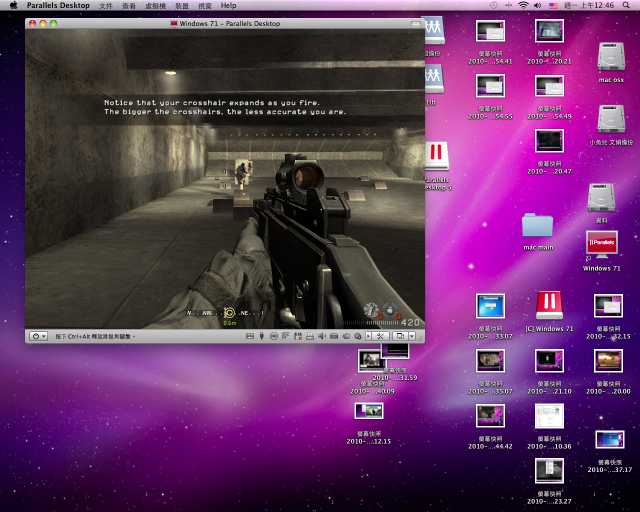Select screenshot thumbnail '2010-...54.55'
The height and width of the screenshot is (512, 640).
[x=490, y=85]
